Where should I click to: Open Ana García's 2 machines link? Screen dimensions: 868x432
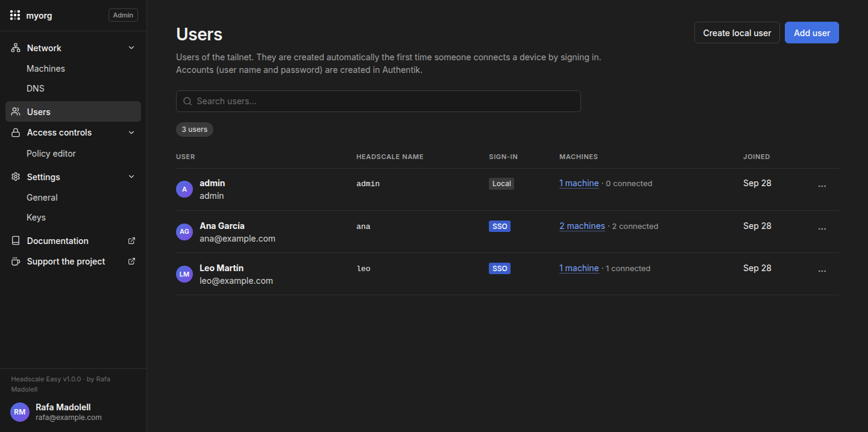(x=582, y=226)
